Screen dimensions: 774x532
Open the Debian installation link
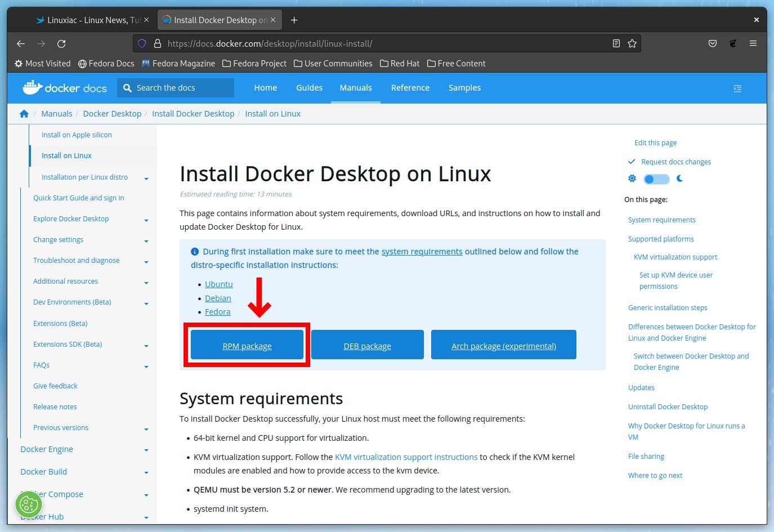tap(218, 298)
